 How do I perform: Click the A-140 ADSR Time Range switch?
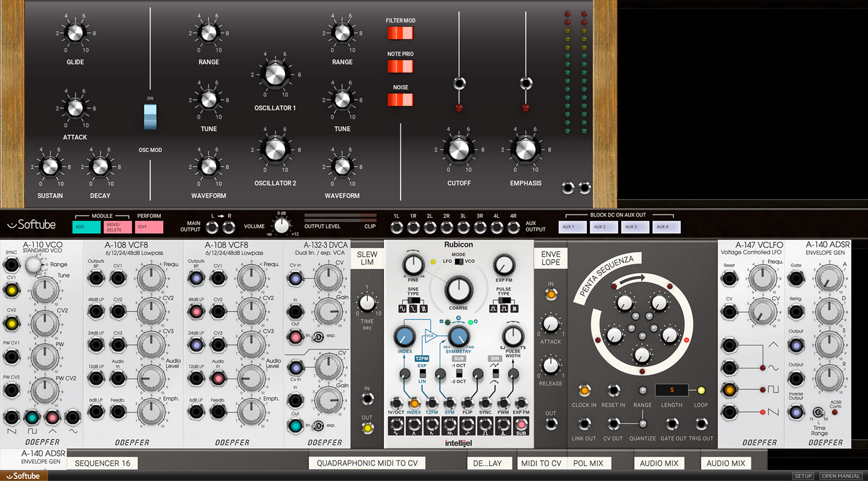coord(818,413)
